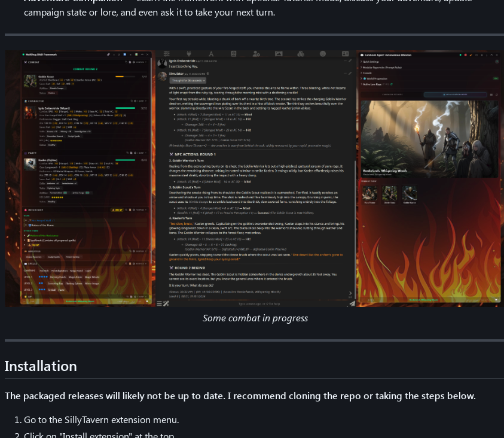This screenshot has width=504, height=438.
Task: Click the 'Spellbook' inventory item
Action: coord(51,240)
